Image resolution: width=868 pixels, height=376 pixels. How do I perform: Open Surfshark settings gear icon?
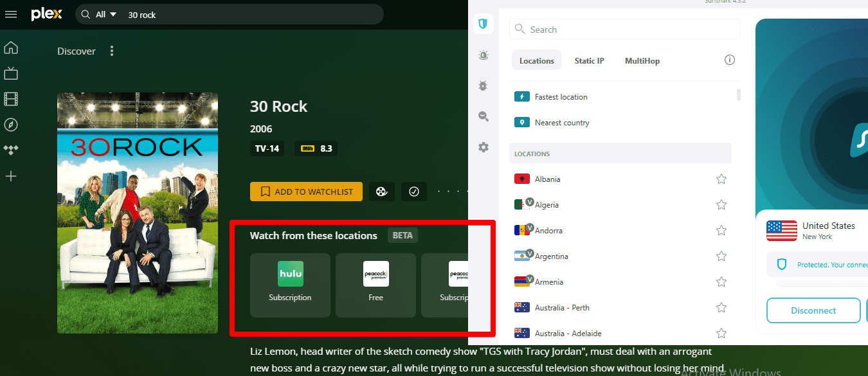(484, 147)
